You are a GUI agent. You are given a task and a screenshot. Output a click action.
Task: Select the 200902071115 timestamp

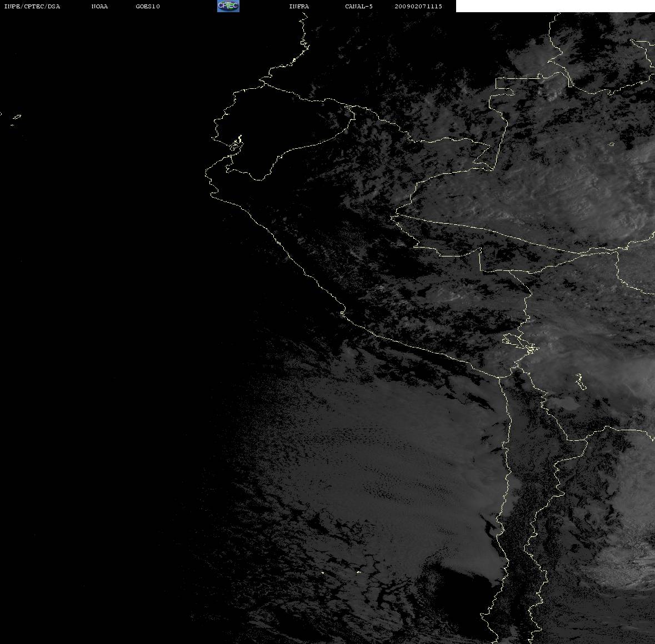418,6
